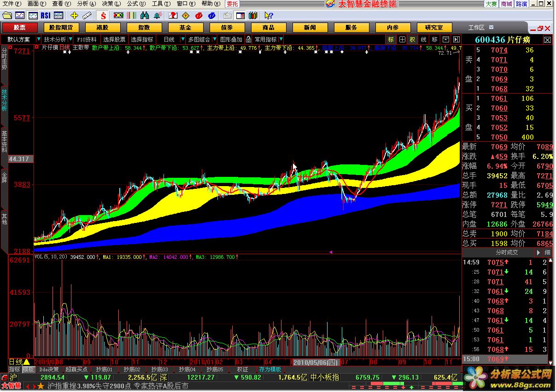Select the 基本资料 vertical side tab

pos(4,142)
